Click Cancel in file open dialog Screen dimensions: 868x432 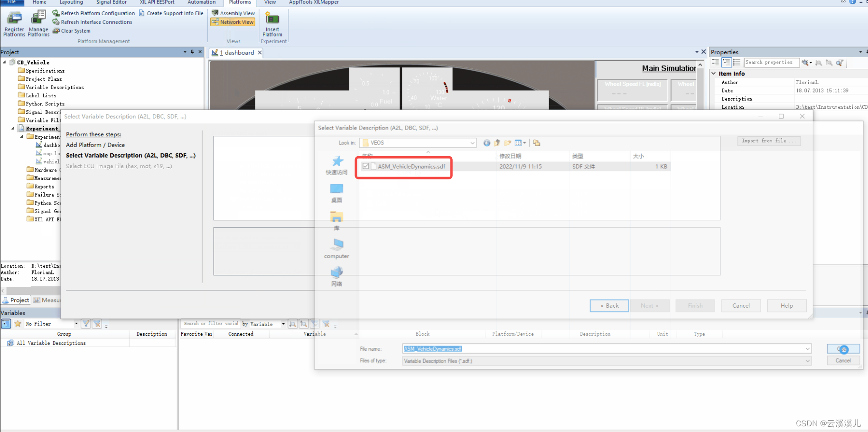[x=843, y=361]
